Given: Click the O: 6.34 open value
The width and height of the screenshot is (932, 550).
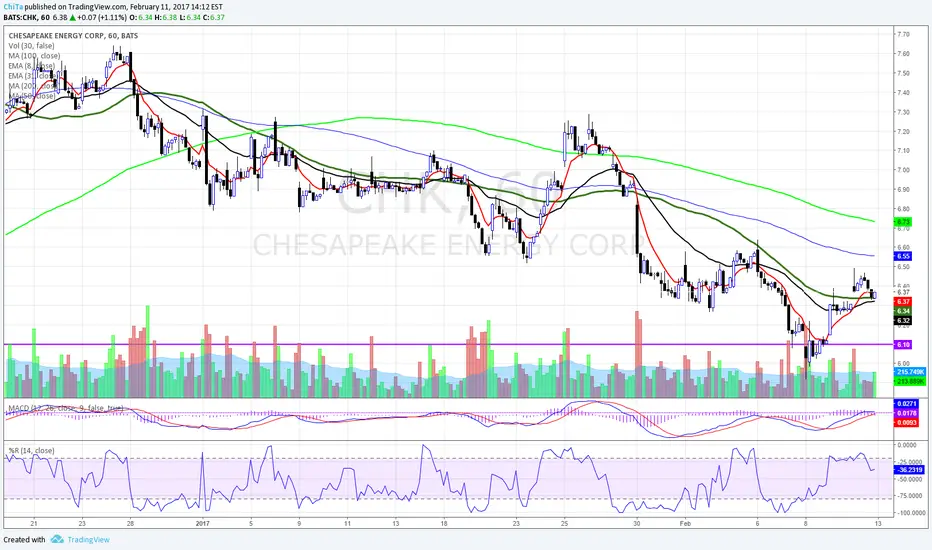Looking at the screenshot, I should 140,17.
